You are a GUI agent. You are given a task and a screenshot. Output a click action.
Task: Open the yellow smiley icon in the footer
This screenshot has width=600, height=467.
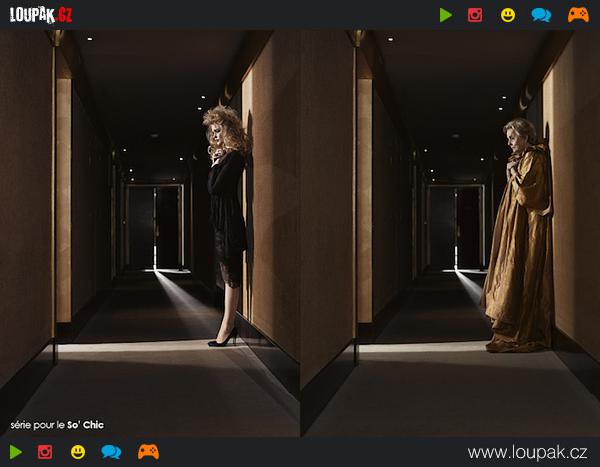click(78, 452)
